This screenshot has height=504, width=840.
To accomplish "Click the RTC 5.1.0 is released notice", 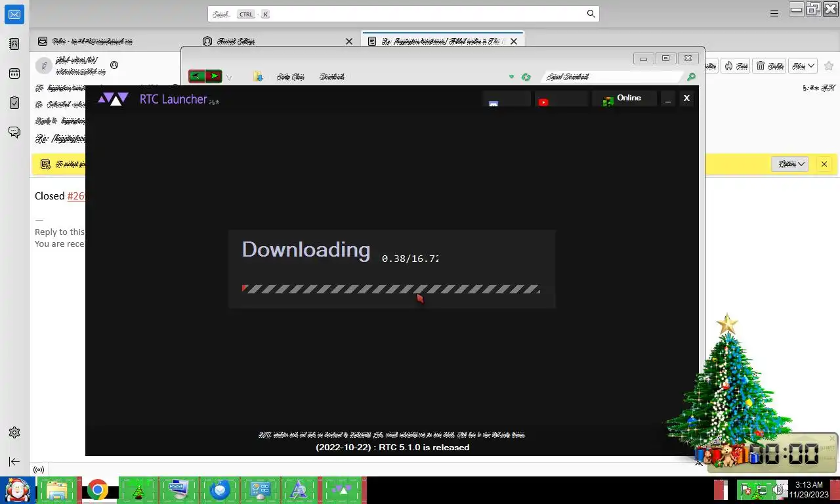I will [392, 448].
